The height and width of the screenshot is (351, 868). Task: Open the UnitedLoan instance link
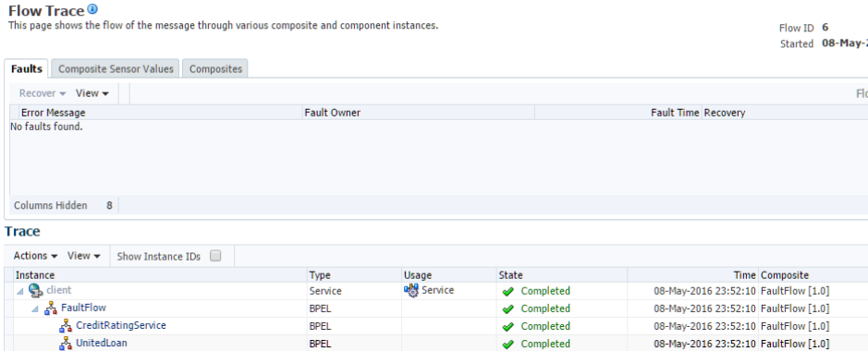102,343
